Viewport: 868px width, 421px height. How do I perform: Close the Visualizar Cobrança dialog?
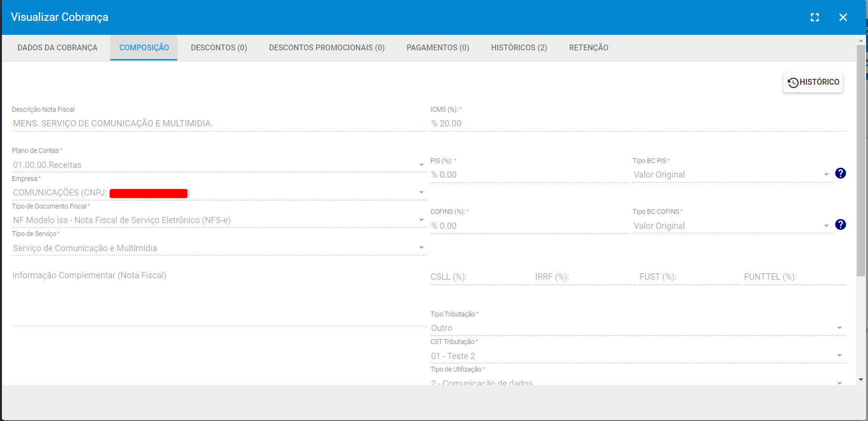pyautogui.click(x=843, y=17)
